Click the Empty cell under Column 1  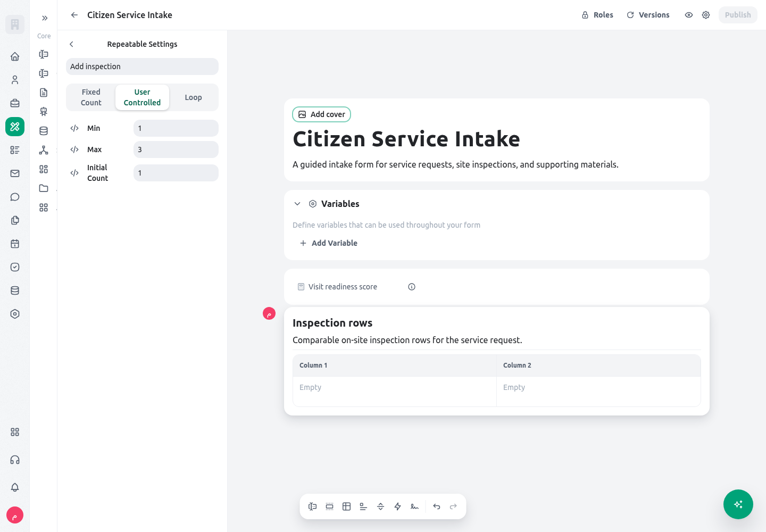395,392
